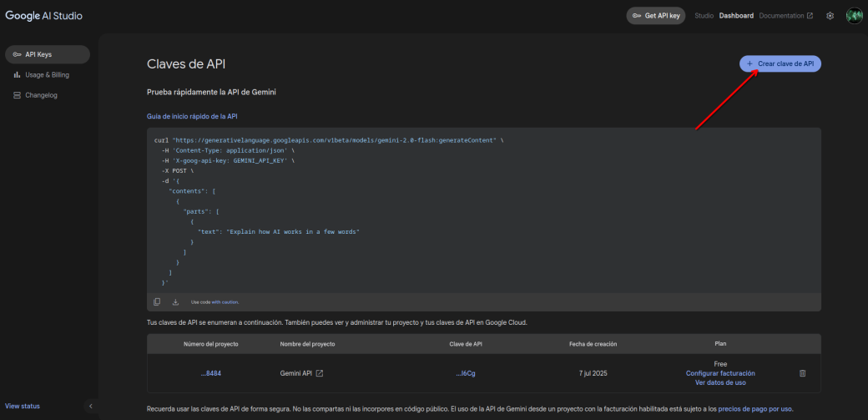This screenshot has height=420, width=868.
Task: Click the Nombre del proyecto column header
Action: pyautogui.click(x=307, y=344)
